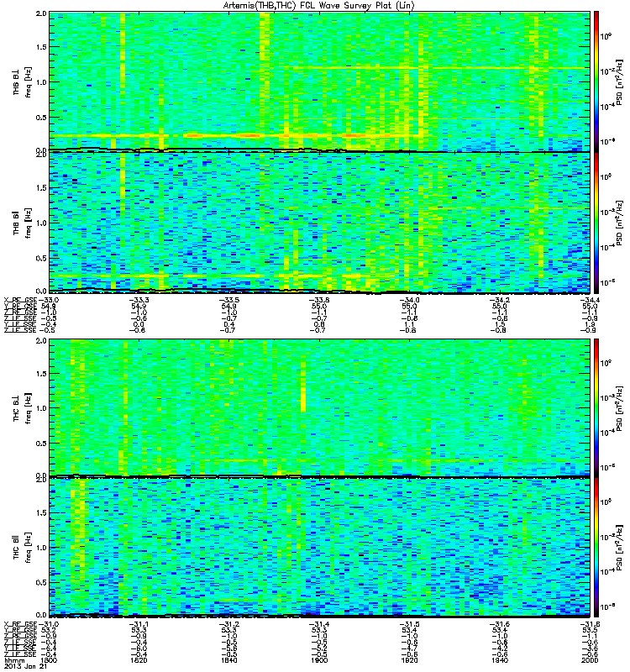
Task: Click the 1.0 frequency tick of the THC B∥ panel
Action: click(x=41, y=548)
